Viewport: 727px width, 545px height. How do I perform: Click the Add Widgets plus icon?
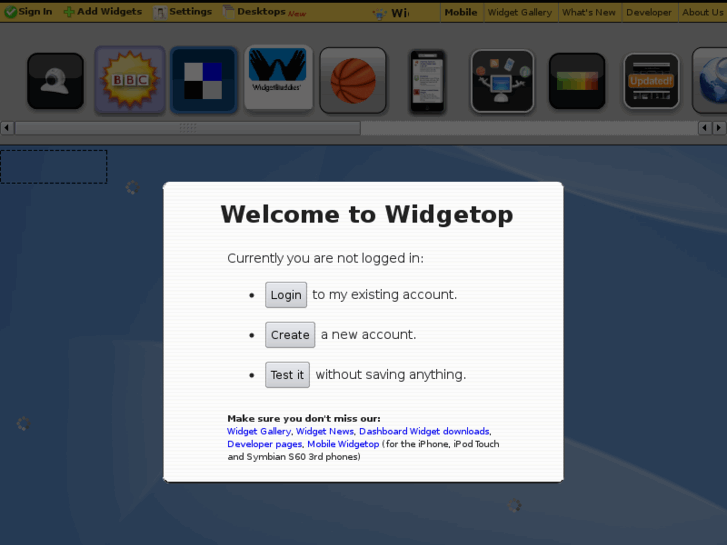click(x=69, y=12)
